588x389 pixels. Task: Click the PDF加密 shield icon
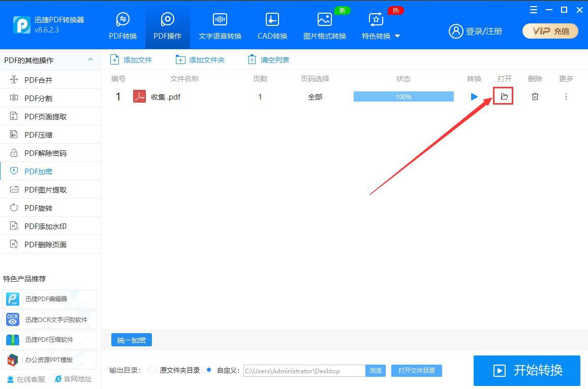14,171
